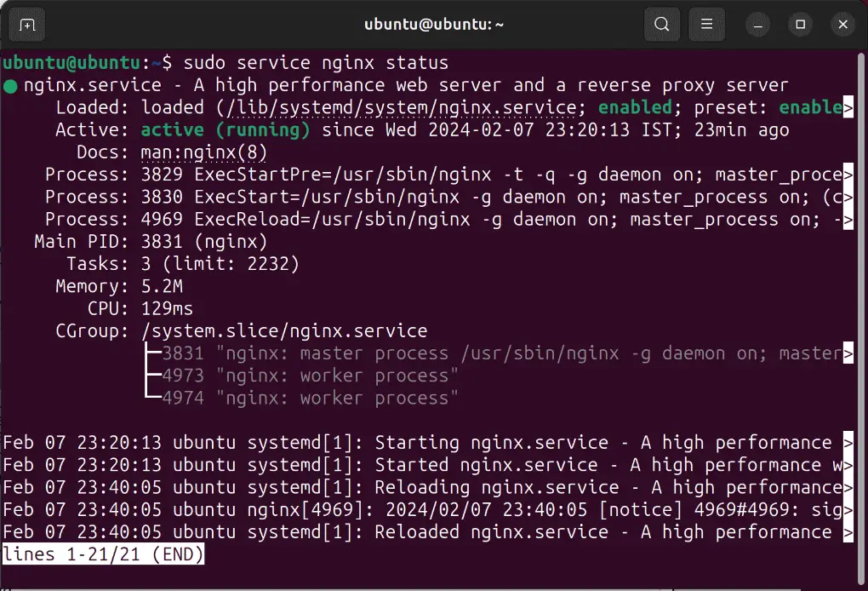Open the hamburger menu
The image size is (868, 591).
coord(706,25)
